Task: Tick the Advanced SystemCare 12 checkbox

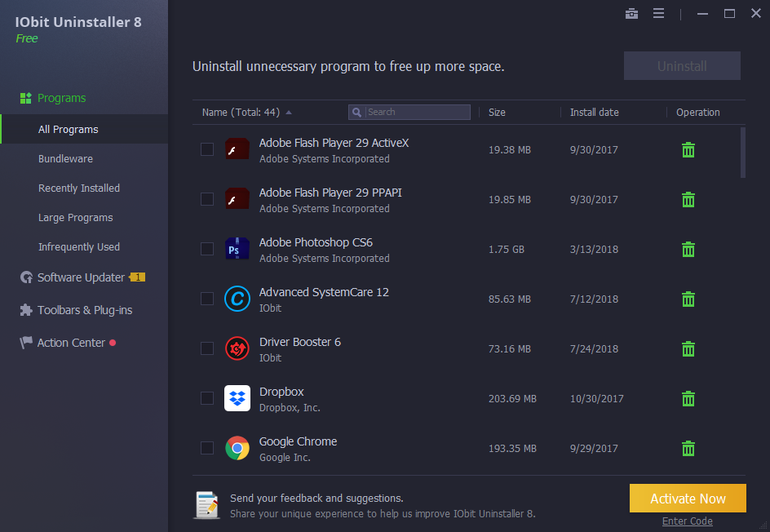Action: (207, 299)
